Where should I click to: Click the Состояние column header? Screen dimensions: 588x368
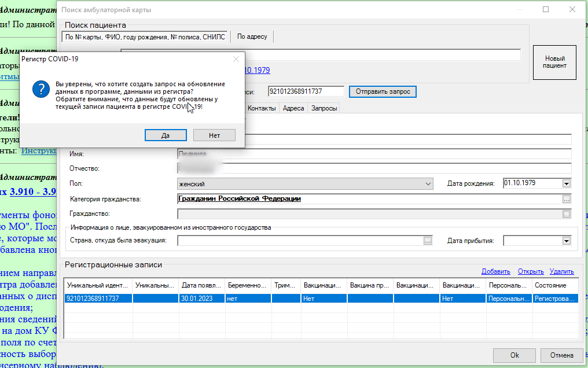pyautogui.click(x=555, y=286)
